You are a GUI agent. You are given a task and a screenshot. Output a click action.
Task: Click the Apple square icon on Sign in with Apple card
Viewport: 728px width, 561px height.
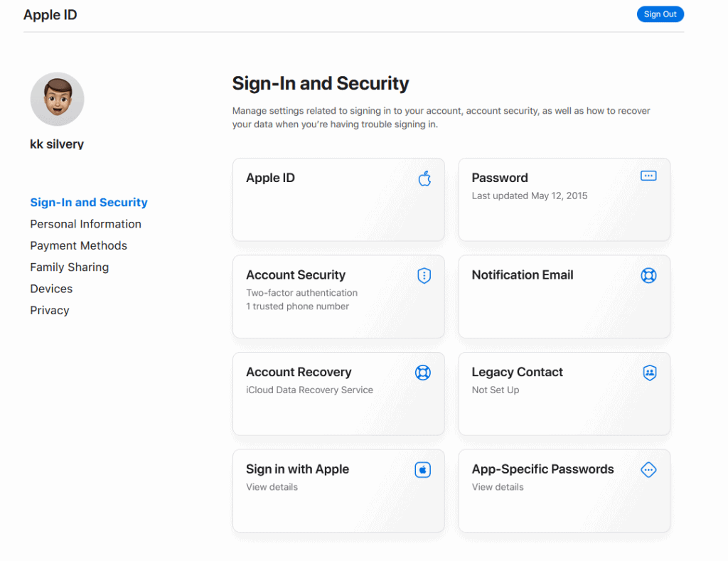coord(422,470)
